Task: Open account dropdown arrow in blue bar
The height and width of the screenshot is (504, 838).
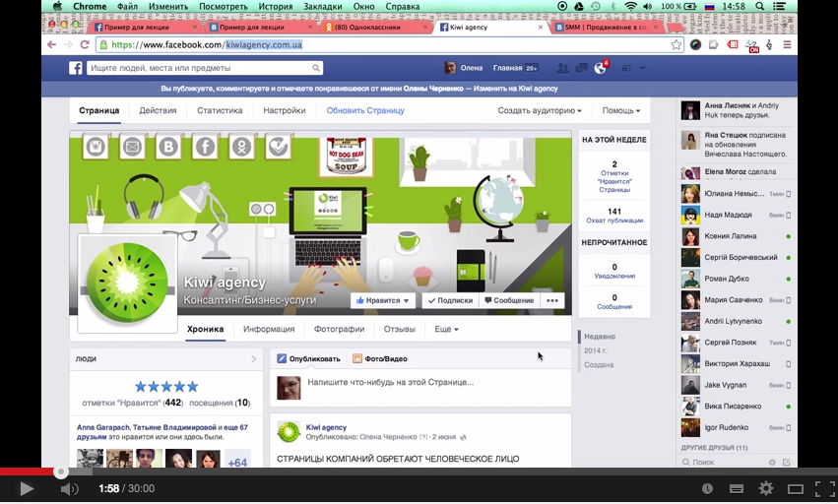Action: [642, 68]
